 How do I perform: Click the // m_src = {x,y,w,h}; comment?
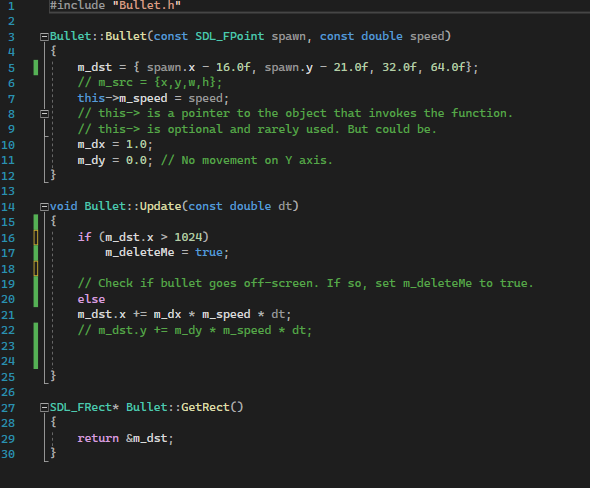[x=150, y=82]
